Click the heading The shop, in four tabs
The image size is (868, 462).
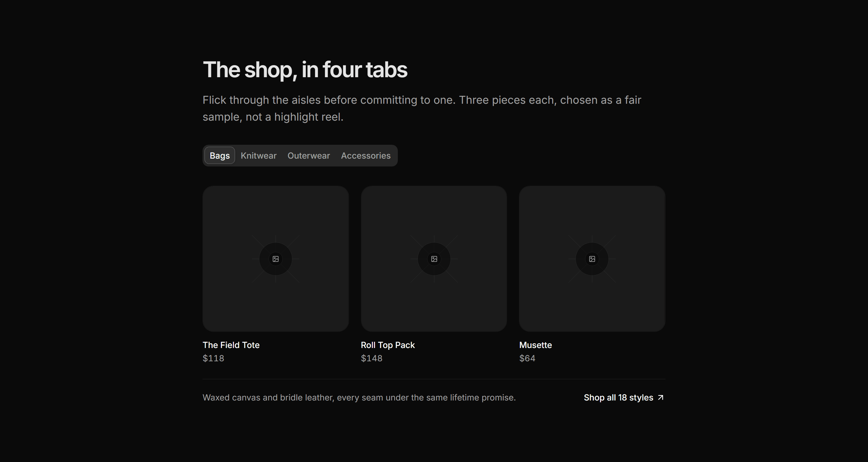(305, 70)
